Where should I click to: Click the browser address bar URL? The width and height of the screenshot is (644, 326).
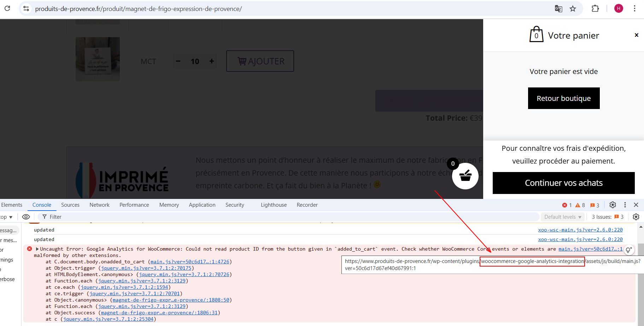(x=139, y=9)
